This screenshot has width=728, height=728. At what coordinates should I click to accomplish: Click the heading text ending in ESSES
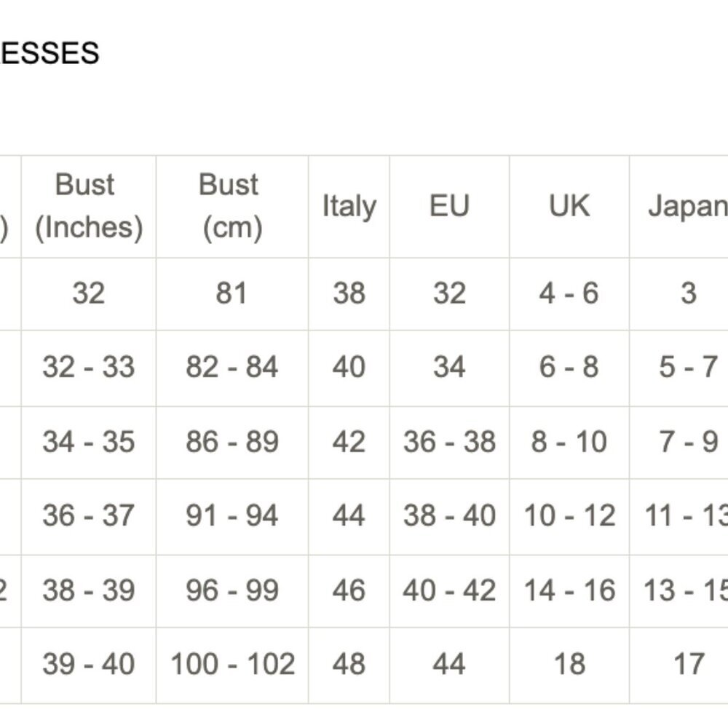tap(50, 53)
